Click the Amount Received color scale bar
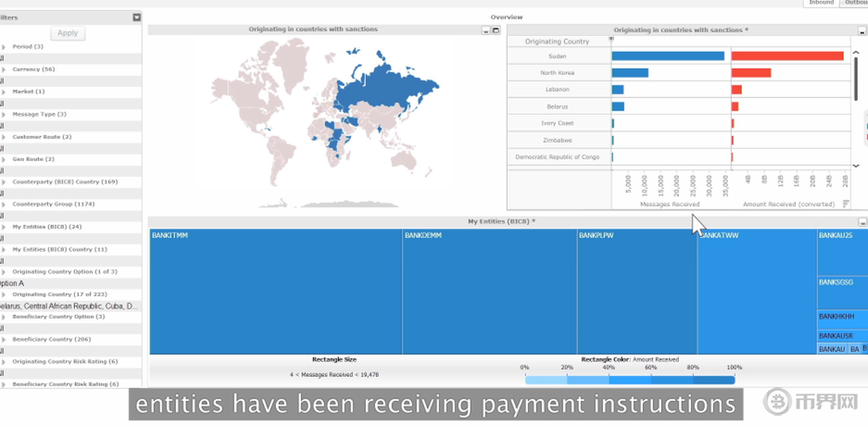Screen dimensions: 868x427 (629, 380)
